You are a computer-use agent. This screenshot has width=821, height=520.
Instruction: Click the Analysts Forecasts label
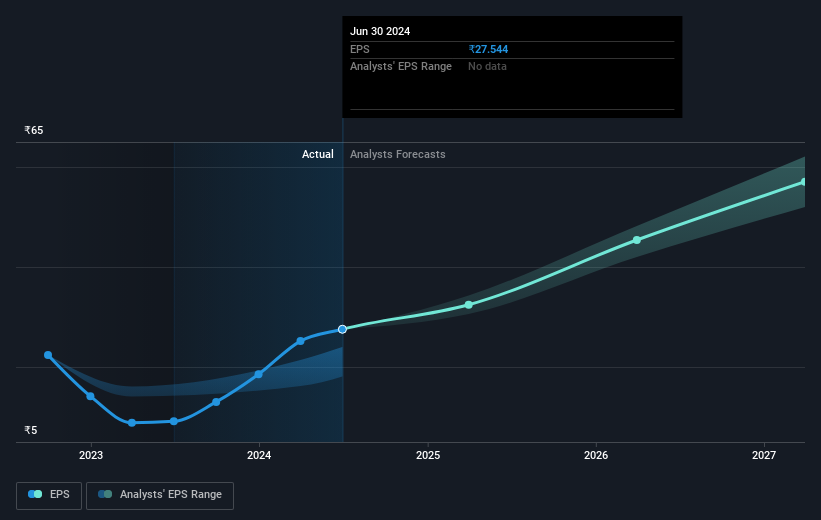(397, 154)
